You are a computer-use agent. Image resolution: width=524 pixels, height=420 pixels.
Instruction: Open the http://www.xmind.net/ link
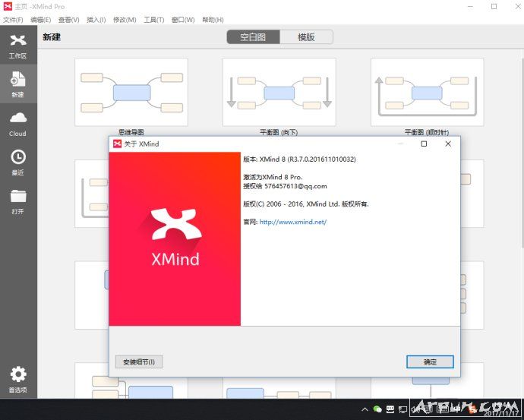[292, 222]
